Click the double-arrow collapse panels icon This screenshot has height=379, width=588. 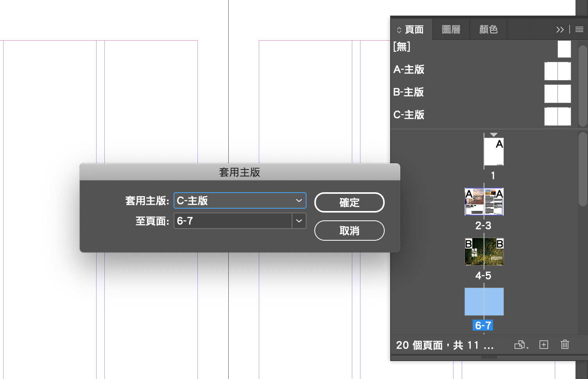click(x=560, y=30)
